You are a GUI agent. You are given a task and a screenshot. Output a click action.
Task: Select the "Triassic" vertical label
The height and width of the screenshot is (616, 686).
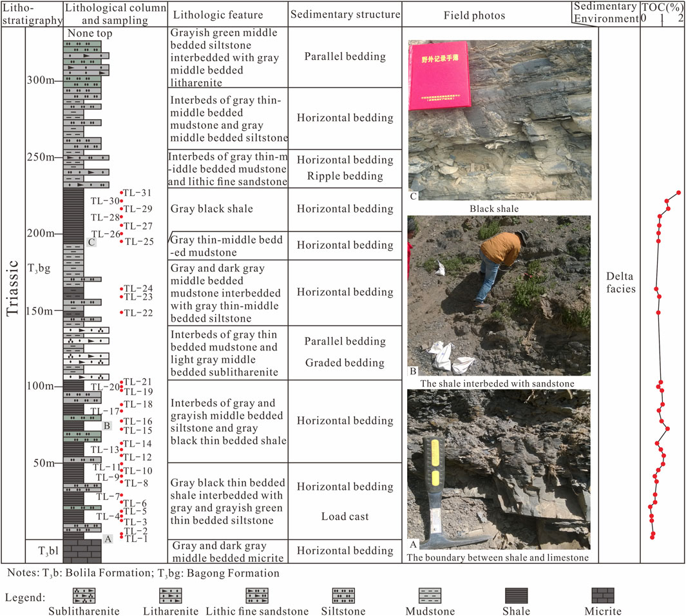13,288
